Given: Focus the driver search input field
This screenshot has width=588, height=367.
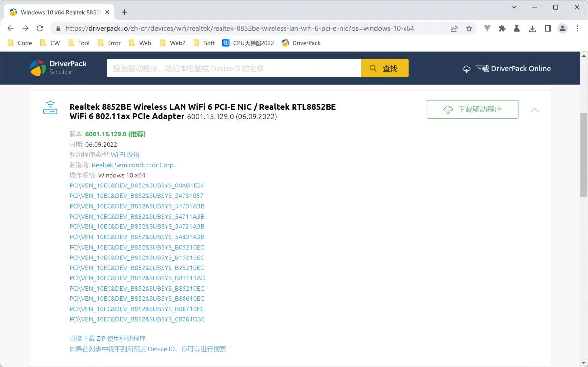Looking at the screenshot, I should click(234, 68).
